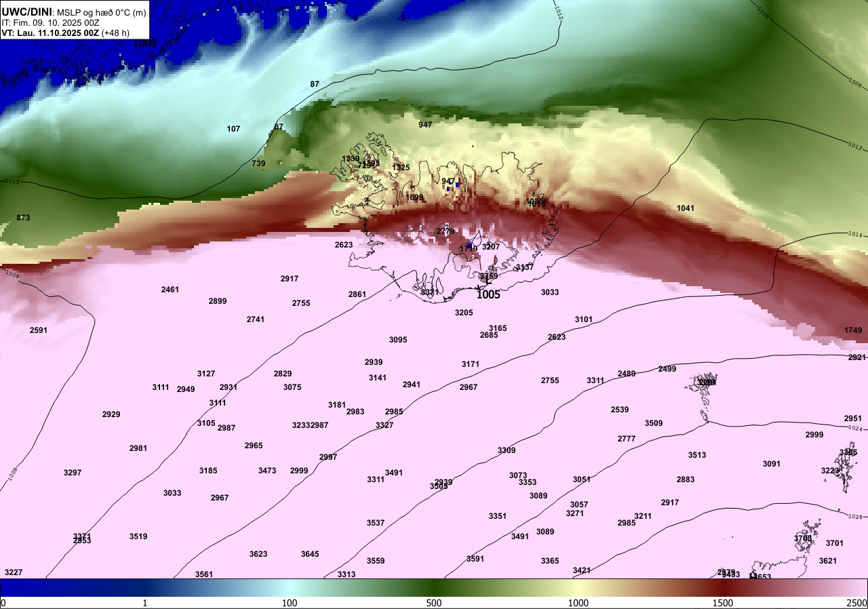The width and height of the screenshot is (868, 609).
Task: Click the map value 2829
Action: (x=283, y=374)
